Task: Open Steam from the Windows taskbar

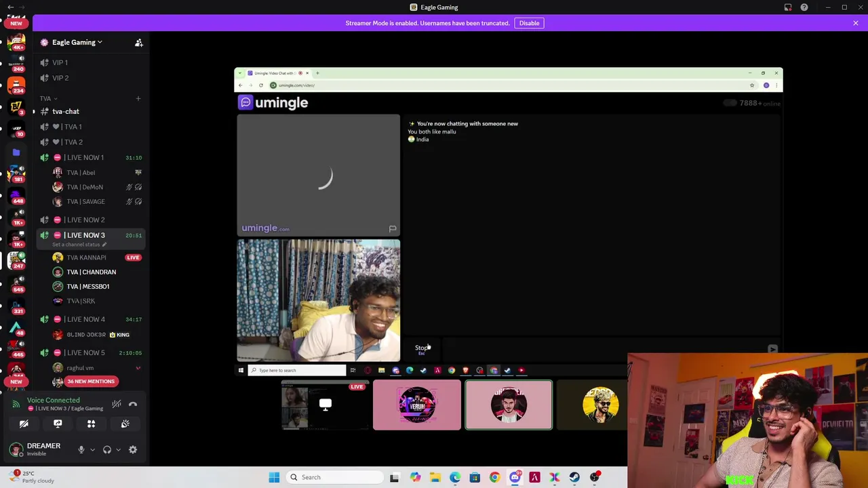Action: pos(574,477)
